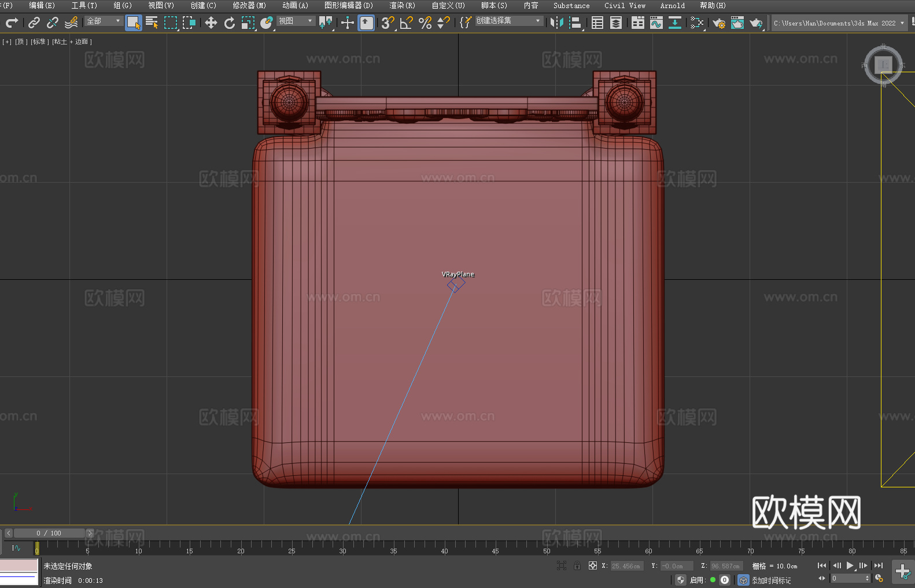Toggle 3D Snaps on toolbar
The width and height of the screenshot is (915, 588).
click(x=388, y=23)
